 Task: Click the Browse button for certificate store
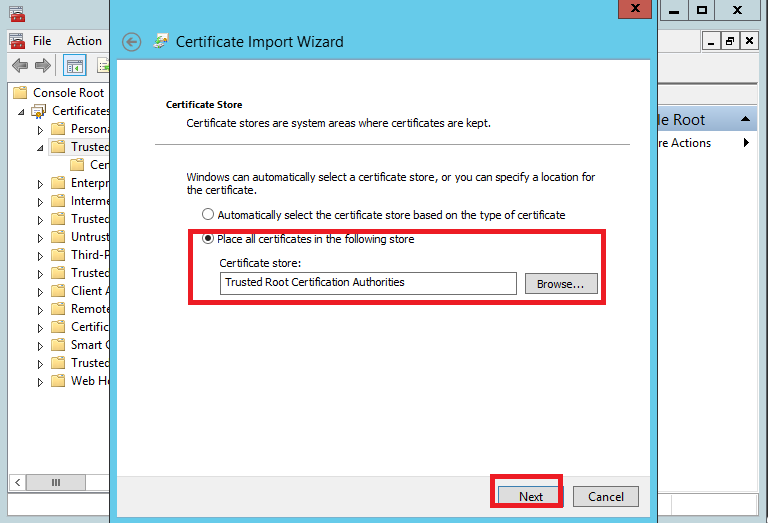[x=560, y=284]
